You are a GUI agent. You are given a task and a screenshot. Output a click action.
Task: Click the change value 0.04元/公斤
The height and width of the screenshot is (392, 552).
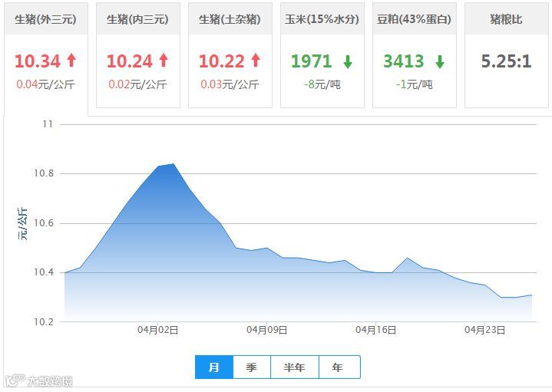point(45,84)
